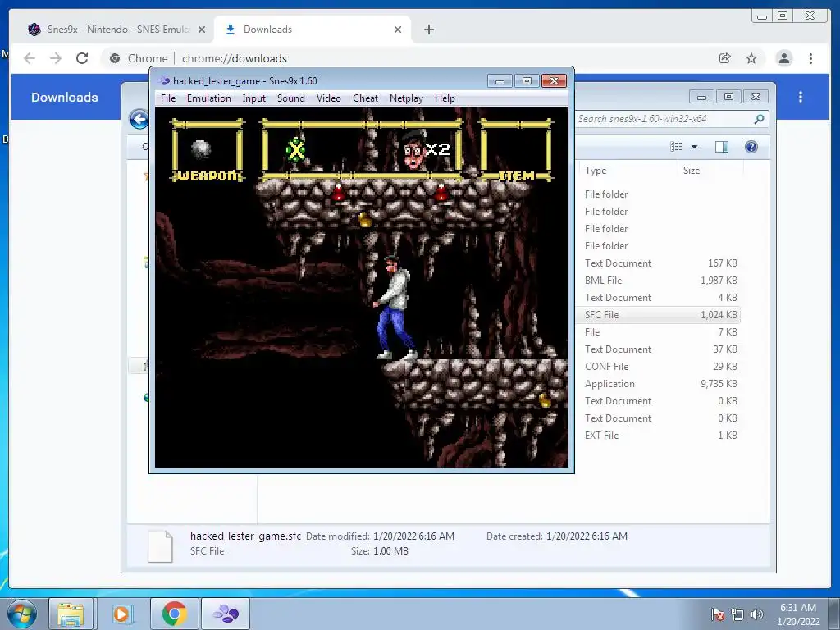This screenshot has width=840, height=630.
Task: Open the Netplay menu in Snes9x
Action: 406,98
